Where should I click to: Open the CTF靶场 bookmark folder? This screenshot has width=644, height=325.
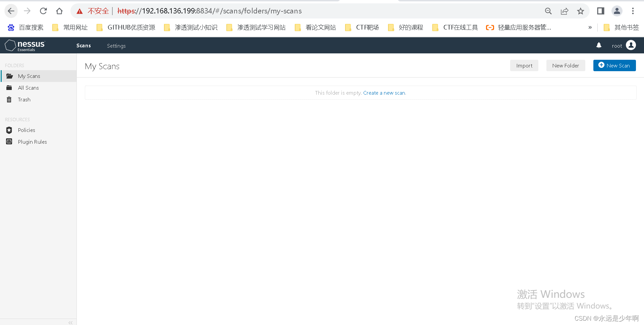(362, 28)
